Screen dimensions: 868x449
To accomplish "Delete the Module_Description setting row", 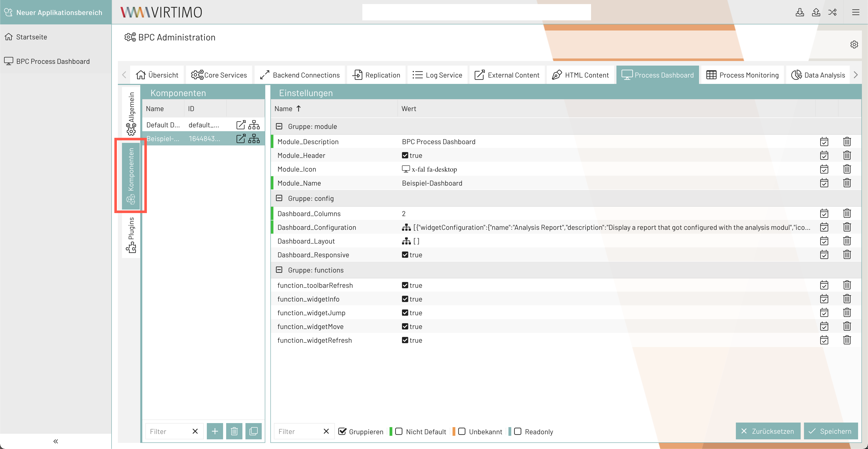I will click(847, 142).
